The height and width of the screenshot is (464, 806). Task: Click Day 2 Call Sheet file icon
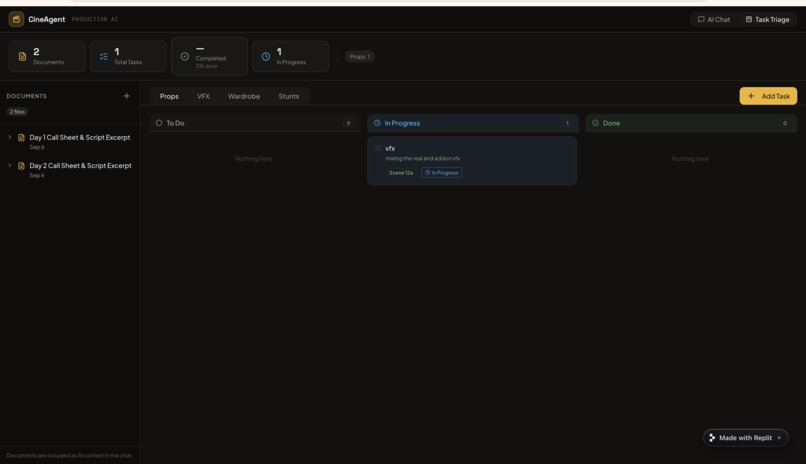pos(21,166)
